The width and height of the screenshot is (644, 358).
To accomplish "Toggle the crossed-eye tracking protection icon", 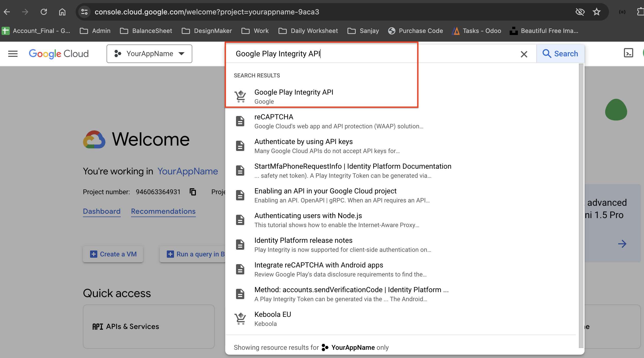I will [580, 12].
